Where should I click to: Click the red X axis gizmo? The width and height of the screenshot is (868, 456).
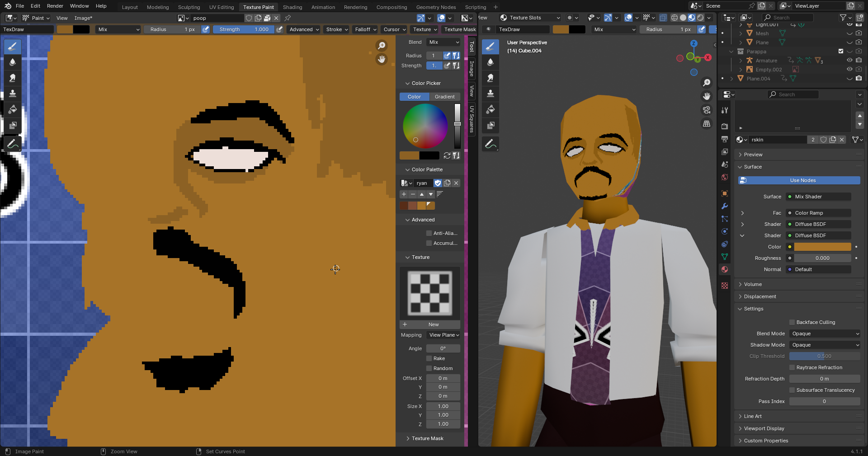[x=708, y=57]
